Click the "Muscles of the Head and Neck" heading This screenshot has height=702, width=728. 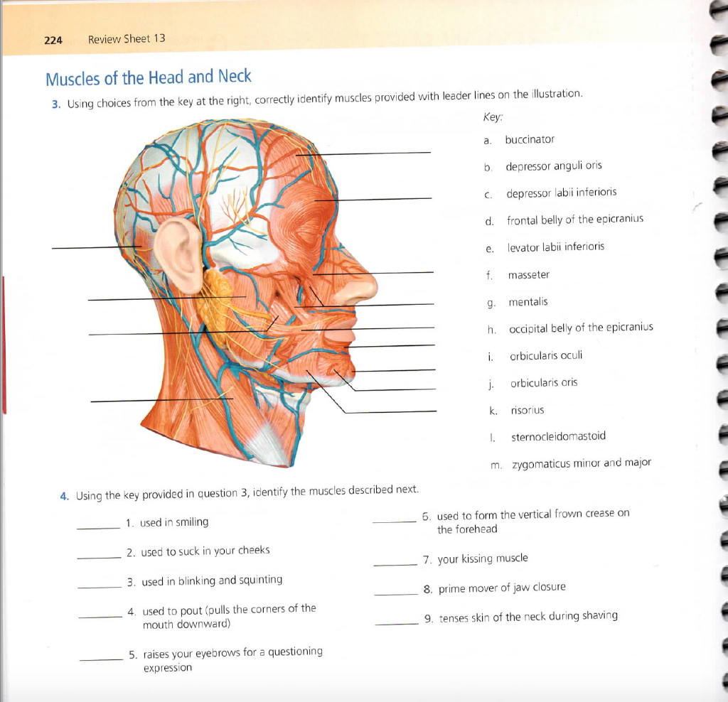click(x=148, y=77)
